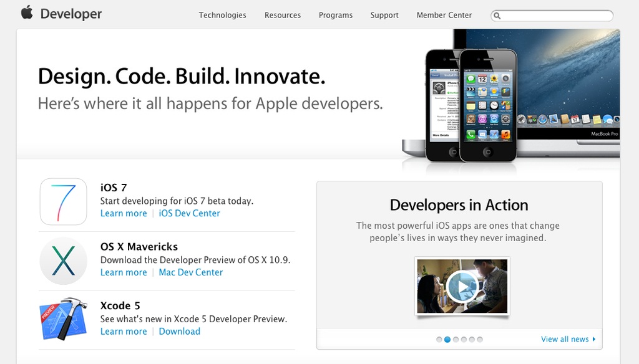Select the third carousel dot

tap(456, 340)
